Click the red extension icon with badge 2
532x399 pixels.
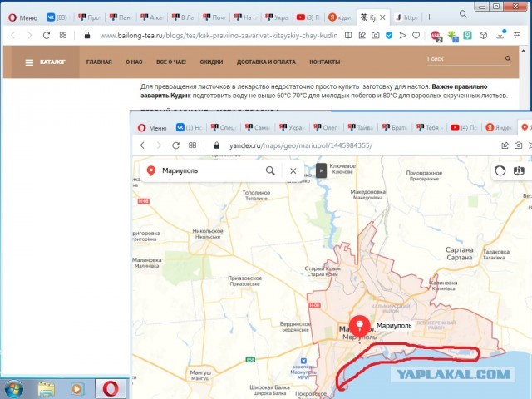coord(436,36)
